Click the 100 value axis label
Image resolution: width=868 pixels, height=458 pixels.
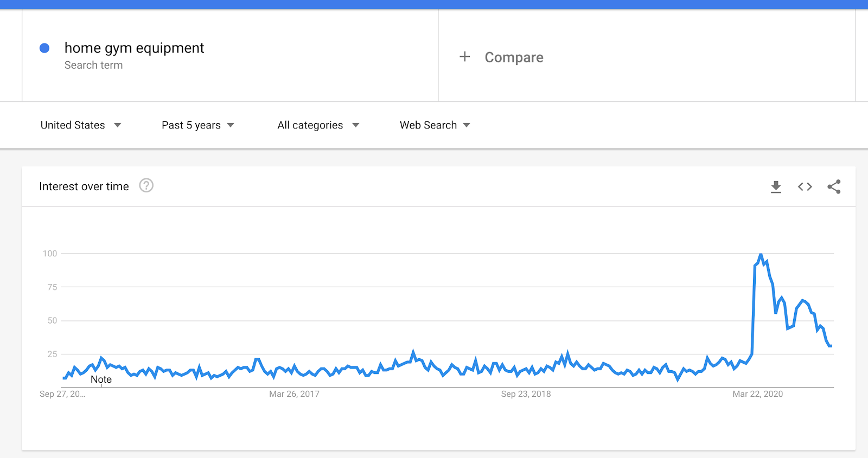coord(50,254)
